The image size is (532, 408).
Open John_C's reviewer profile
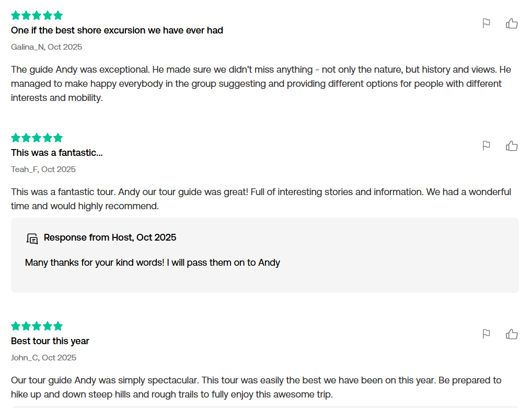click(25, 358)
